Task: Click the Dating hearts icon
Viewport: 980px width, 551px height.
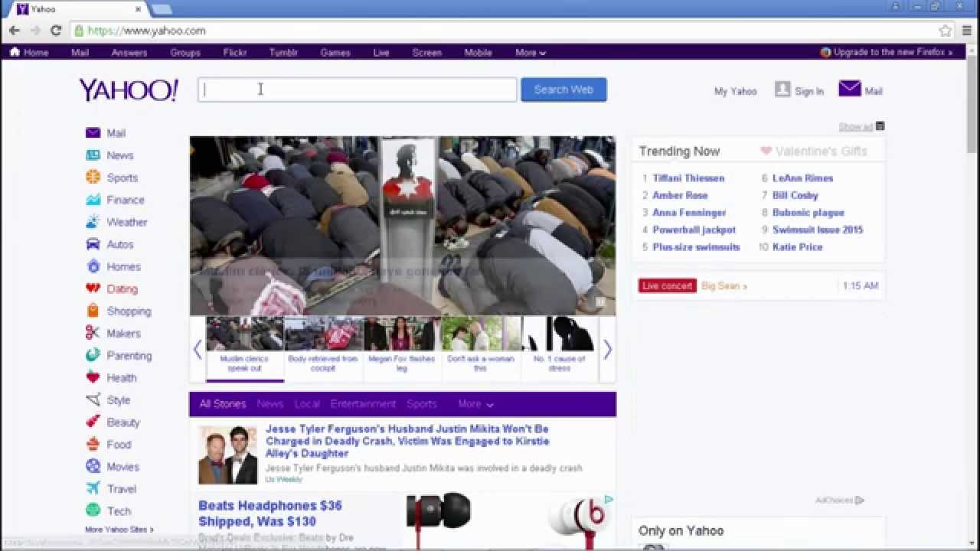Action: pos(93,289)
